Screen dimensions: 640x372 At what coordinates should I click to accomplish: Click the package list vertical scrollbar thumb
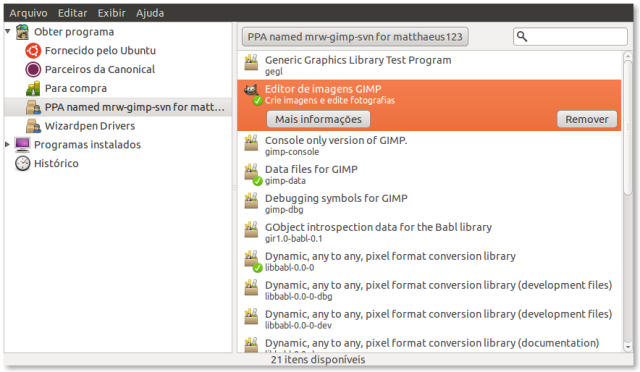tap(628, 127)
